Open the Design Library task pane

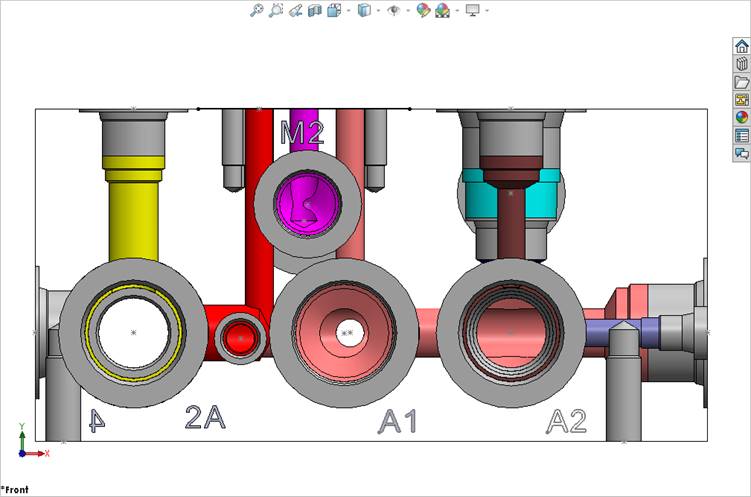741,63
